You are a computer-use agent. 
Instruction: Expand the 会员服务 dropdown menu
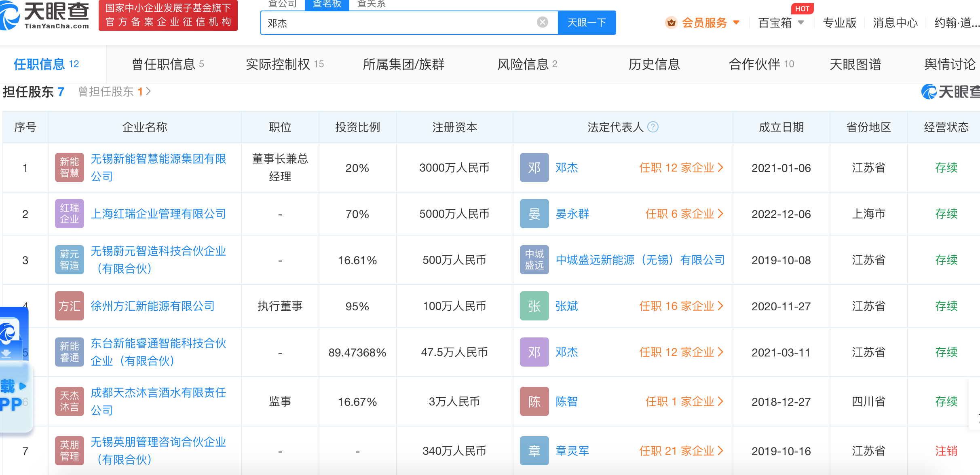pos(736,23)
